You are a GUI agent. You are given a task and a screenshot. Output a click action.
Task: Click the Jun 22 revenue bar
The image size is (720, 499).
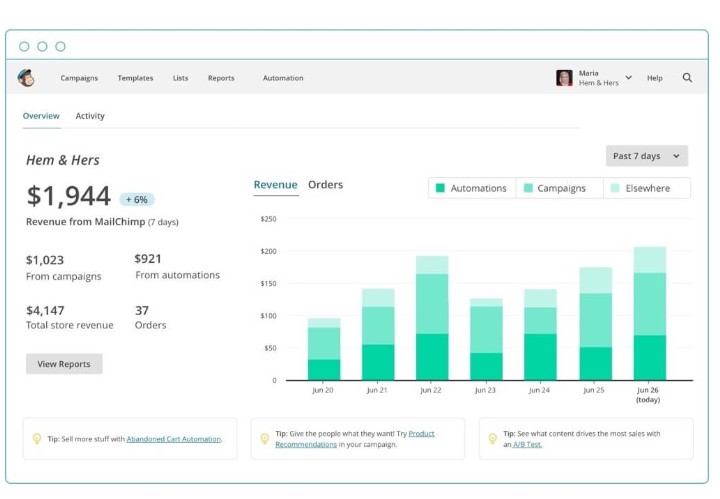(x=432, y=318)
